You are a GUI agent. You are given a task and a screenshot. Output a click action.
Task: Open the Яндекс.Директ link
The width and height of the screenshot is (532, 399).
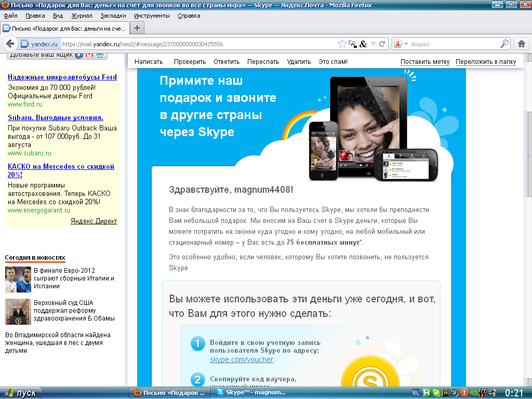94,221
